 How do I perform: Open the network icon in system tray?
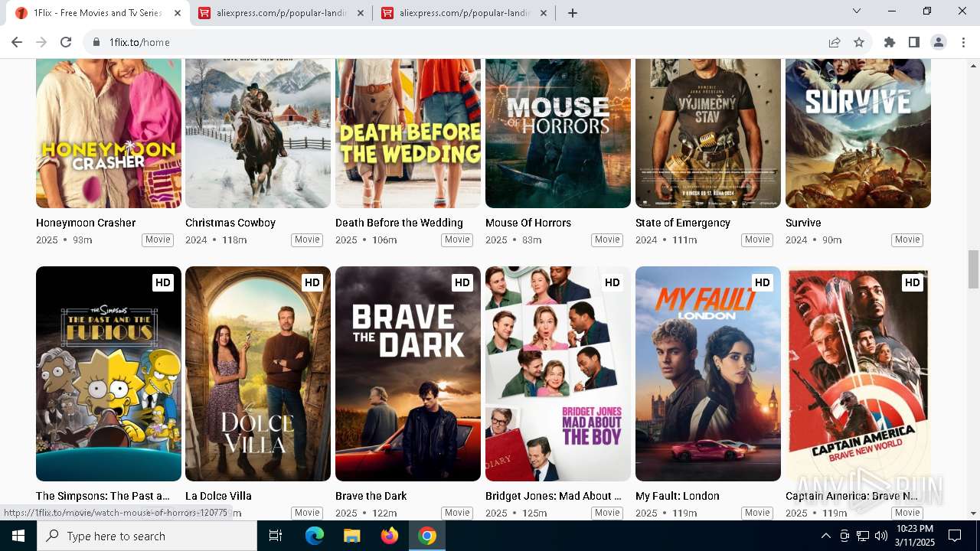point(863,536)
